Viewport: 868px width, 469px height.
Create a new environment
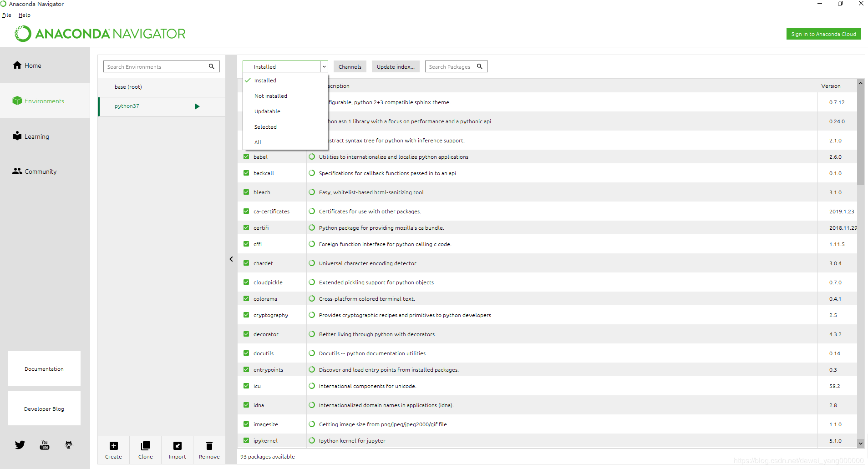click(113, 450)
